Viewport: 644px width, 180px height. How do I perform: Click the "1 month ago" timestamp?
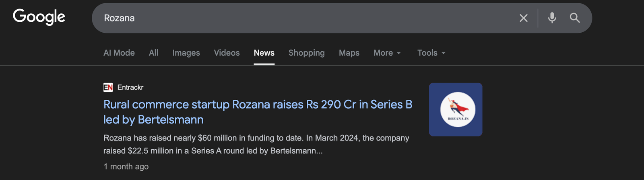point(126,166)
